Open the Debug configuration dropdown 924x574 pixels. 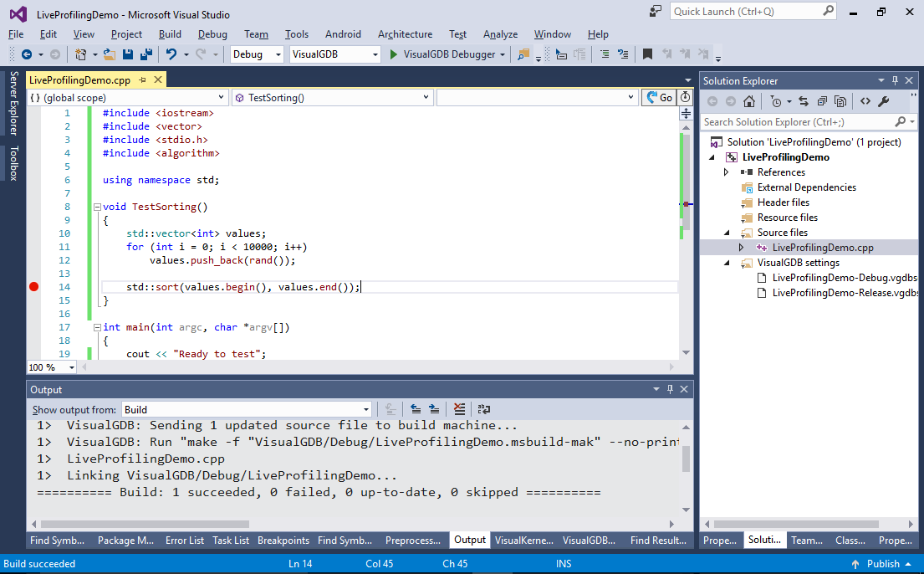pos(257,54)
